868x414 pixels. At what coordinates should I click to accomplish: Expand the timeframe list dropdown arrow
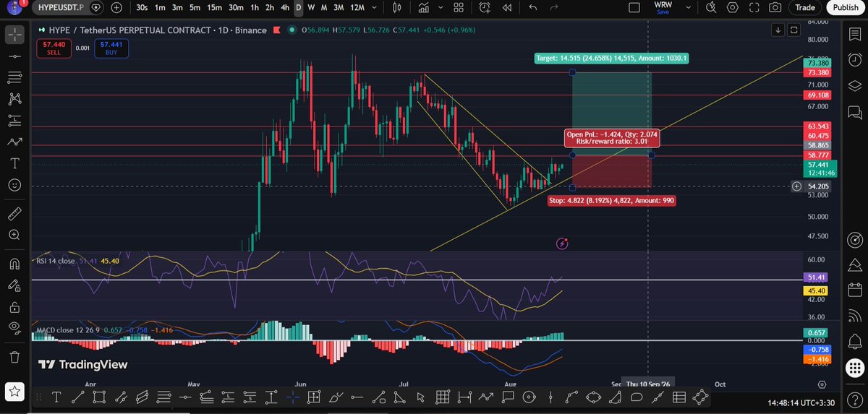[x=375, y=7]
